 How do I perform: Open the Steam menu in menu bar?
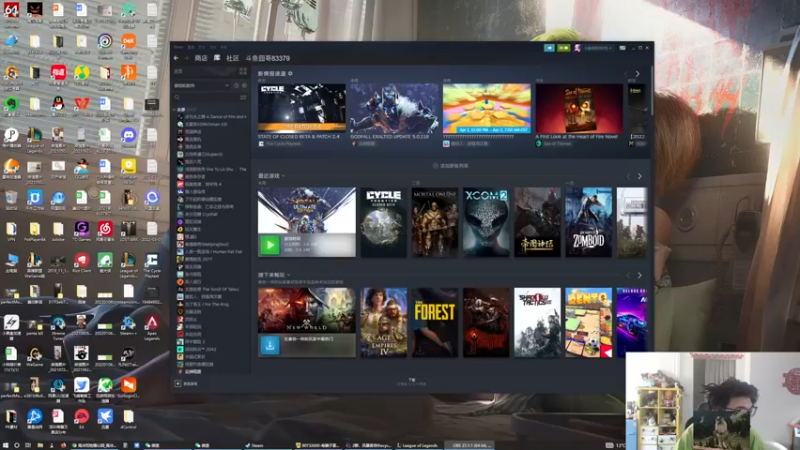[x=178, y=47]
